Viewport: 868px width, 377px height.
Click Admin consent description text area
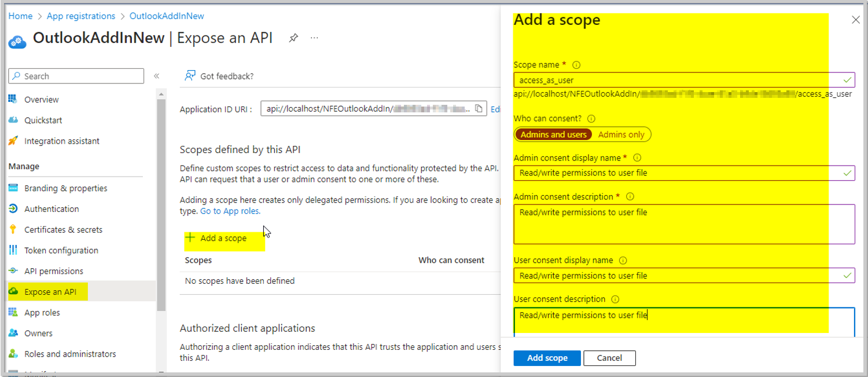684,224
